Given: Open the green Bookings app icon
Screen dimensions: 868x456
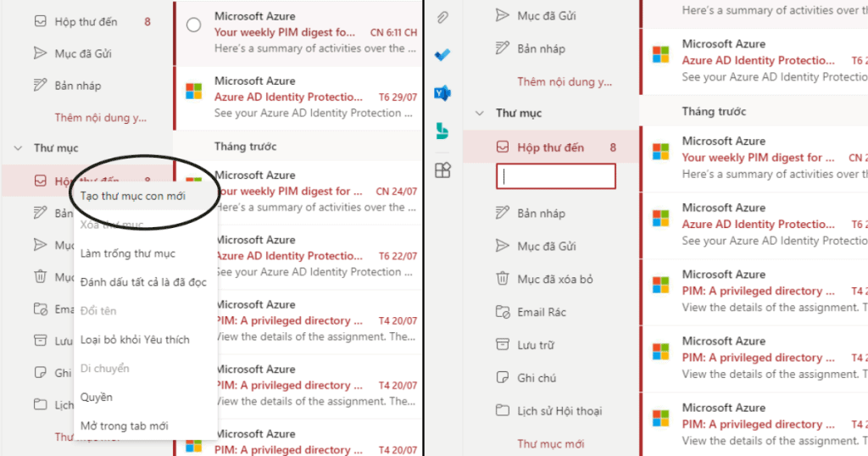Looking at the screenshot, I should [x=442, y=131].
